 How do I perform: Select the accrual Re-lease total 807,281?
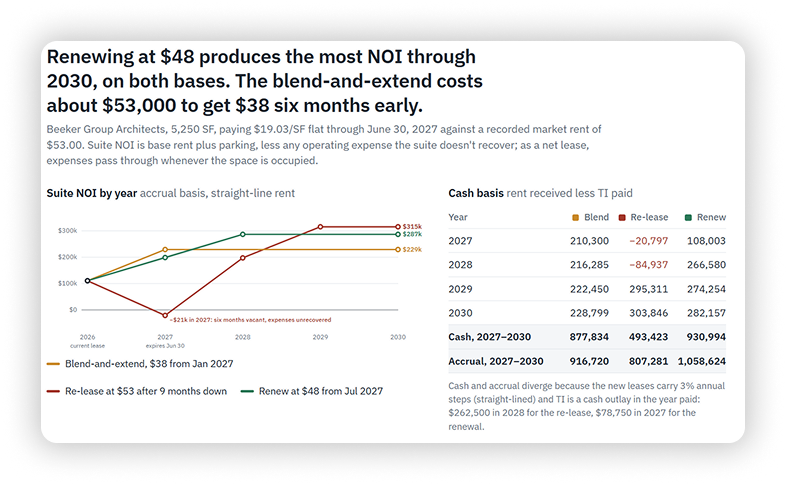click(x=648, y=361)
